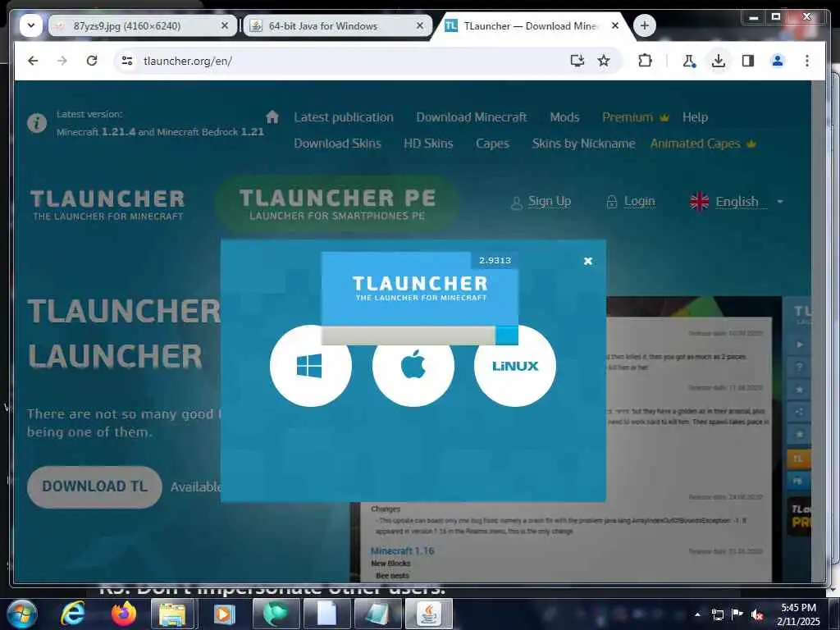Show hidden system tray icons arrow
The width and height of the screenshot is (840, 630).
click(x=697, y=614)
